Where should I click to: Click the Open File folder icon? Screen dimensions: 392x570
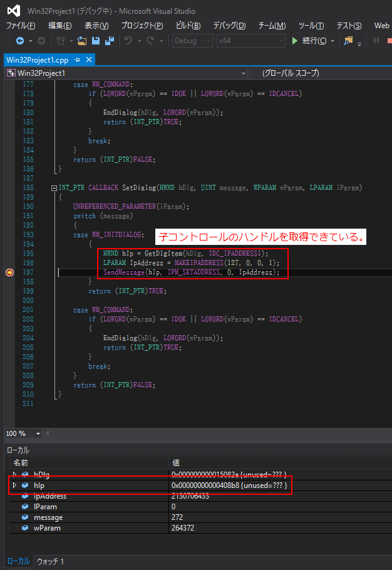(x=82, y=41)
